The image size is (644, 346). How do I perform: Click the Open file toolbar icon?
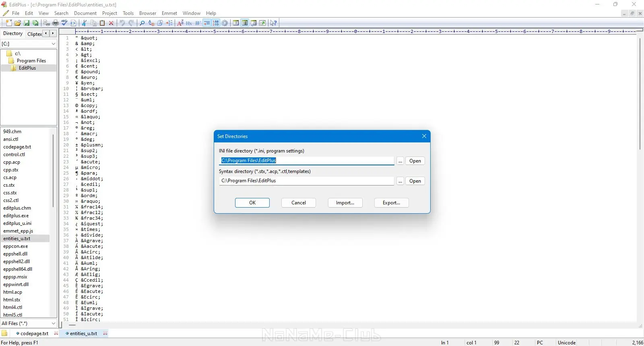tap(18, 23)
